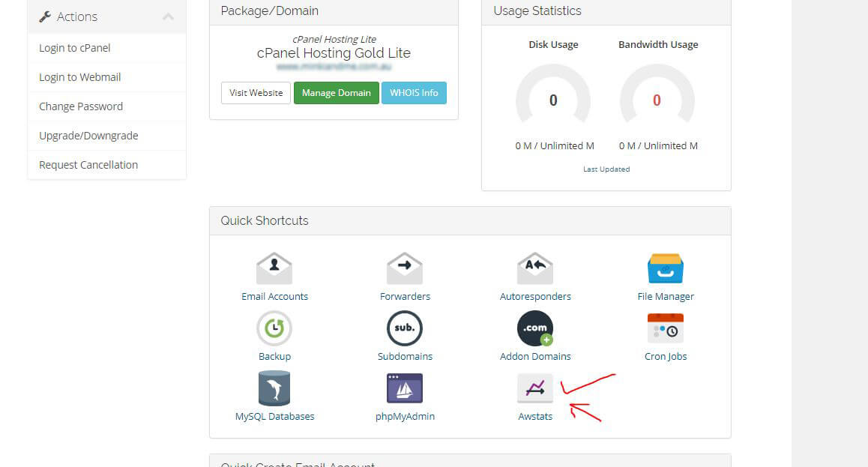
Task: Open the Addon Domains '.com' icon
Action: pos(534,328)
